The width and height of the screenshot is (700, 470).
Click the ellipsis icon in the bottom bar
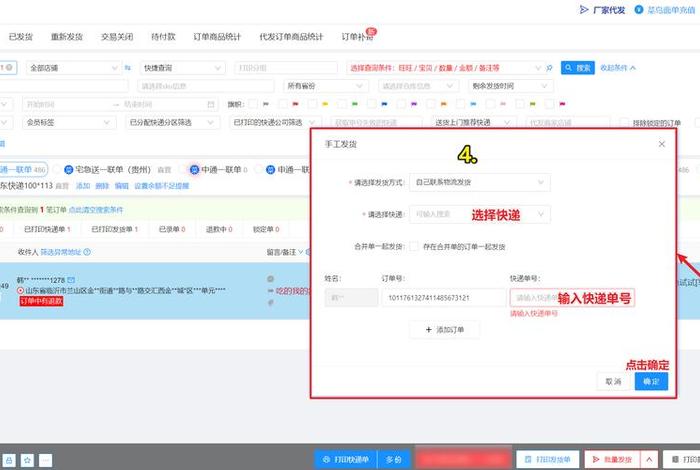tap(45, 460)
